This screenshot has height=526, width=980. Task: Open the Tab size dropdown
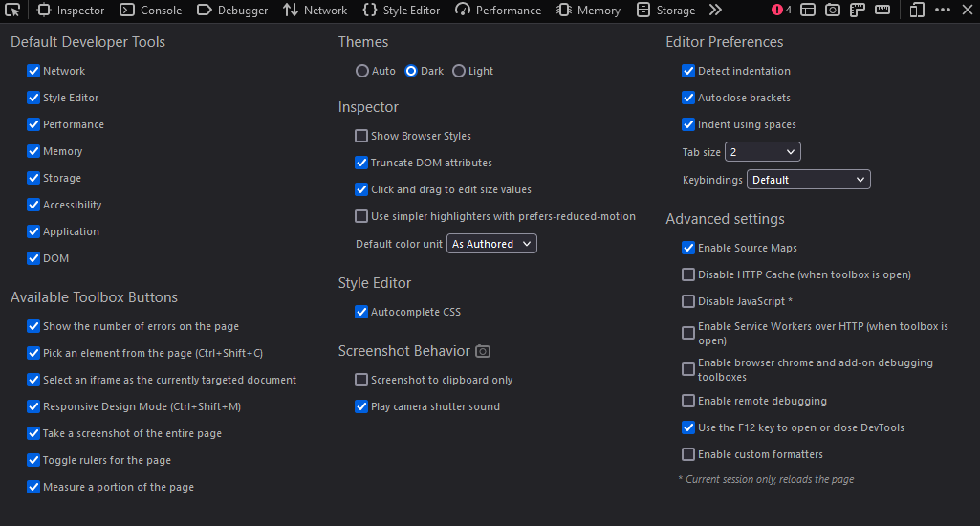(x=762, y=152)
